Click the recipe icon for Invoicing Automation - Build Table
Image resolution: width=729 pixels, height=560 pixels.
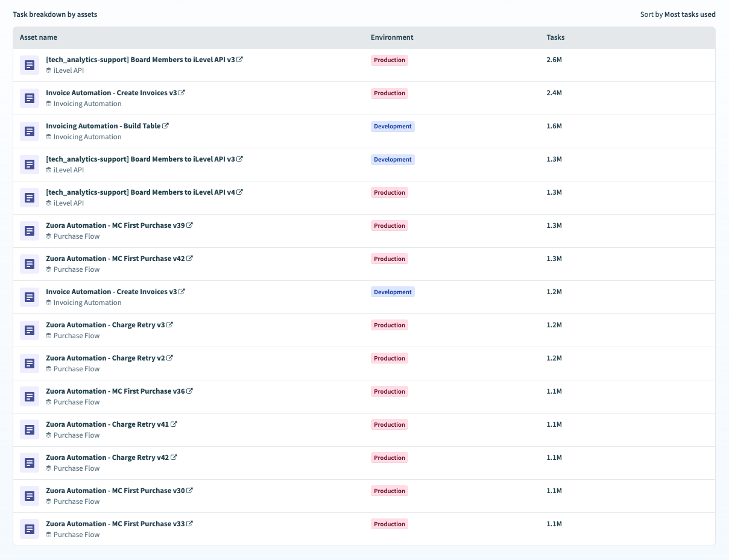(30, 131)
